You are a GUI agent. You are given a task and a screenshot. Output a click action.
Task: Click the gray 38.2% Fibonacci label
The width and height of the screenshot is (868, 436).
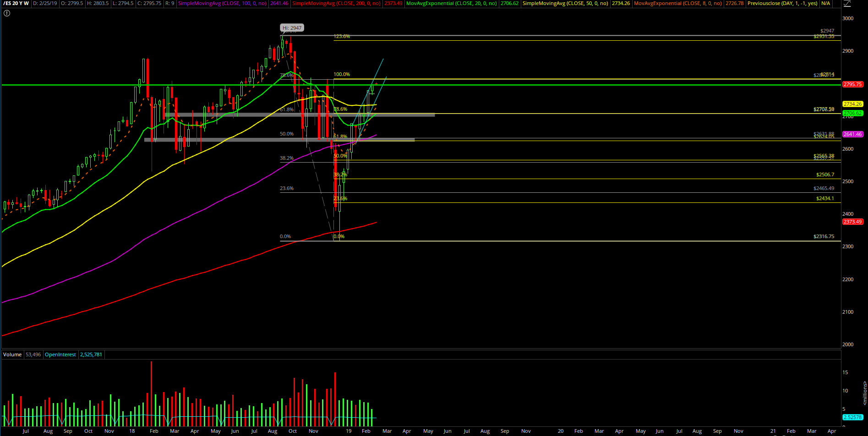point(287,158)
